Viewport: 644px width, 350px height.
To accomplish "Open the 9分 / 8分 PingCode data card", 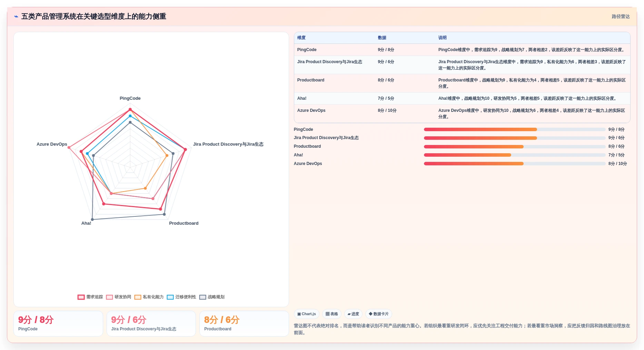I will (58, 323).
